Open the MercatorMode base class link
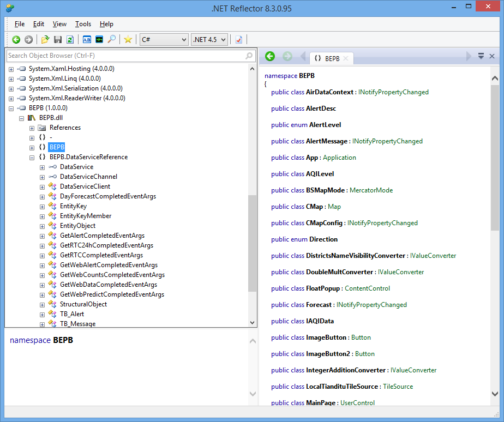Image resolution: width=504 pixels, height=422 pixels. 371,190
